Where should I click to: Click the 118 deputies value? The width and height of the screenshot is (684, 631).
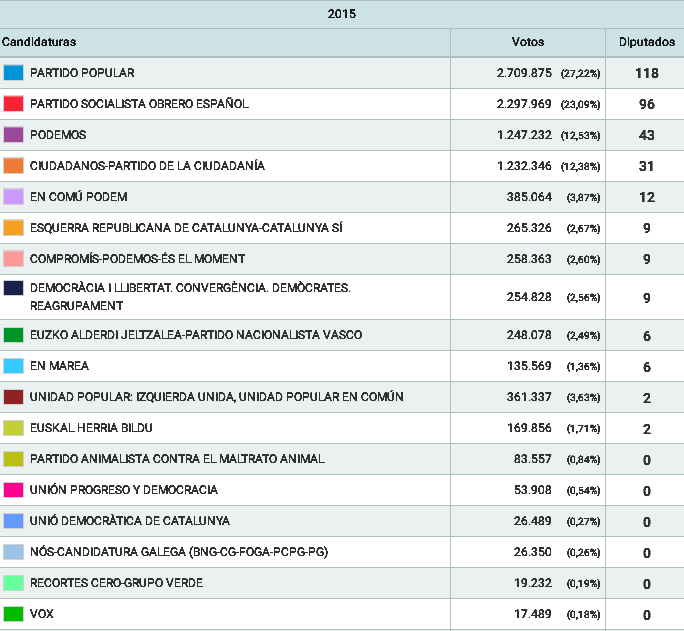pyautogui.click(x=647, y=73)
